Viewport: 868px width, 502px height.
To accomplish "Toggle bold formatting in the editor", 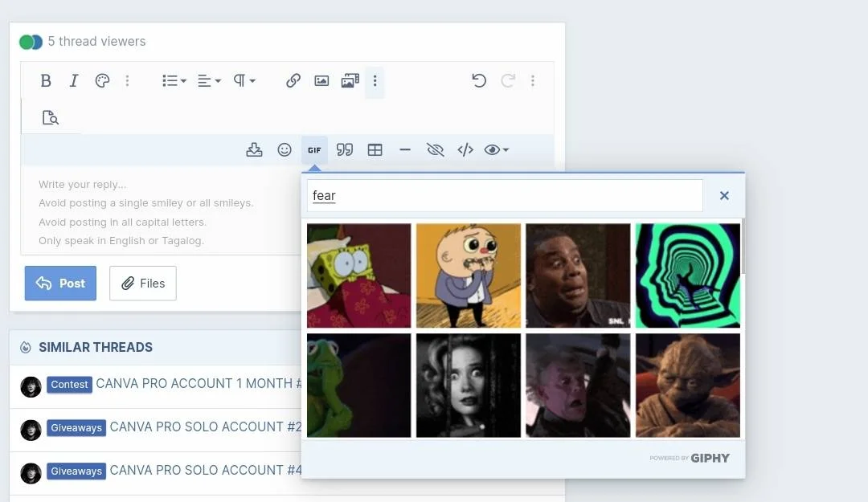I will 46,81.
